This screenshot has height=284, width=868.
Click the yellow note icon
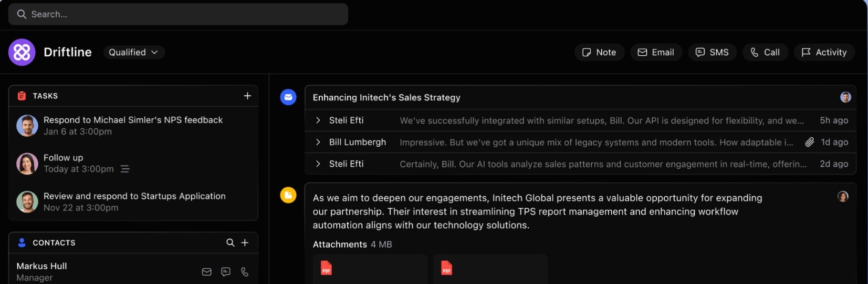point(288,195)
